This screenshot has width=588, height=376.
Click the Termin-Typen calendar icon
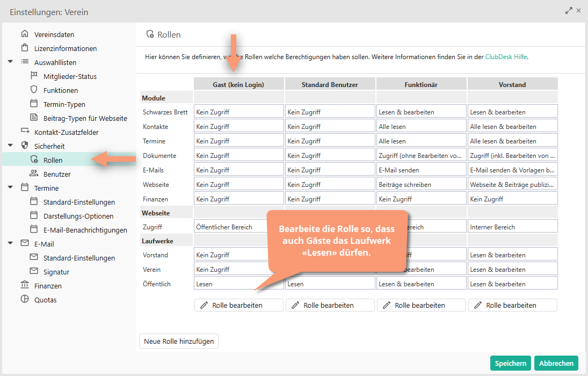click(34, 103)
